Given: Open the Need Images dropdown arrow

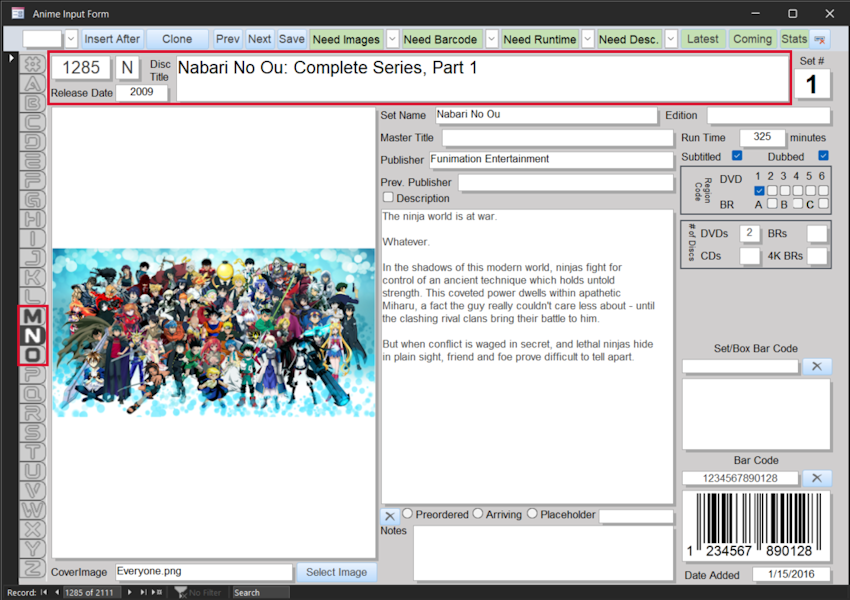Looking at the screenshot, I should click(x=392, y=39).
